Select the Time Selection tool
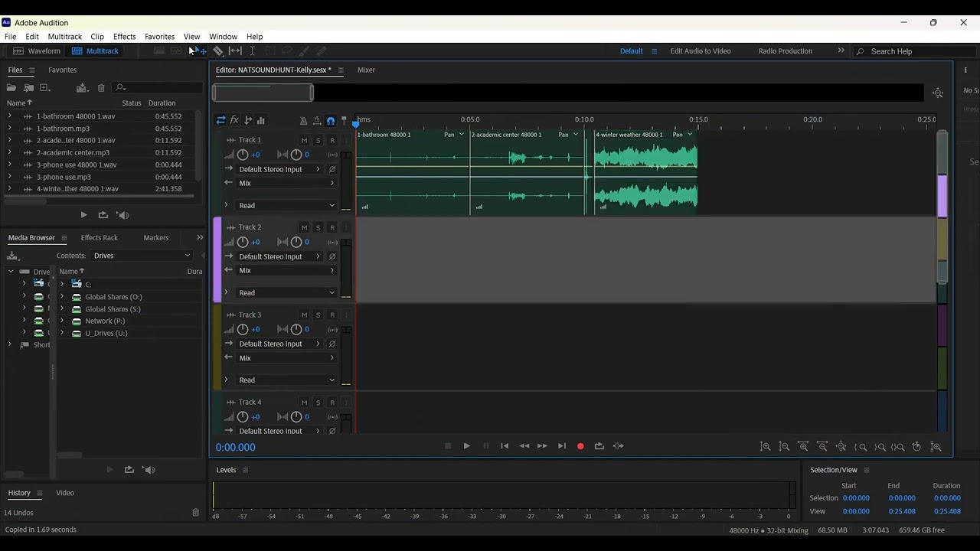This screenshot has width=980, height=551. (252, 51)
